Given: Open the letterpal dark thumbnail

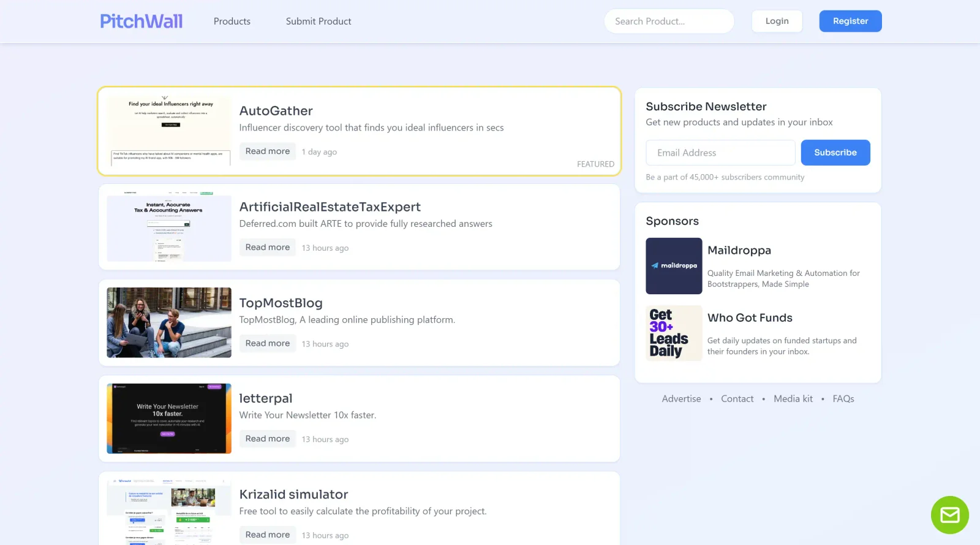Looking at the screenshot, I should click(169, 419).
